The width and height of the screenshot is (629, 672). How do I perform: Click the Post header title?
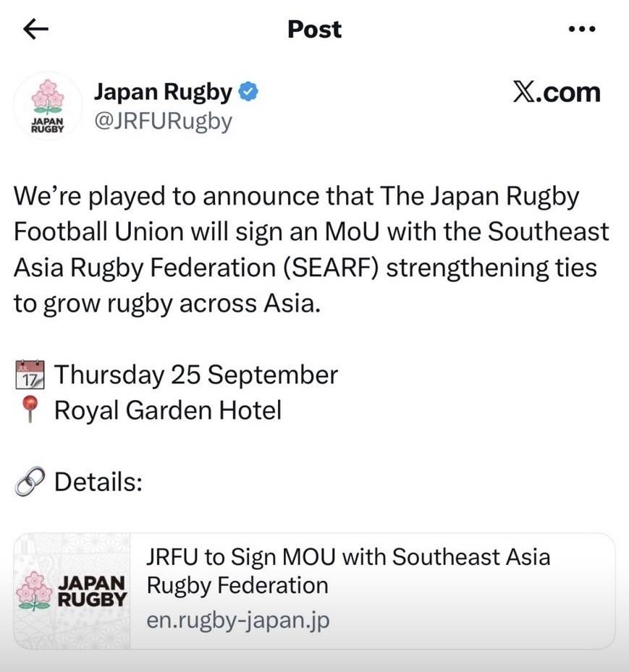(x=314, y=30)
